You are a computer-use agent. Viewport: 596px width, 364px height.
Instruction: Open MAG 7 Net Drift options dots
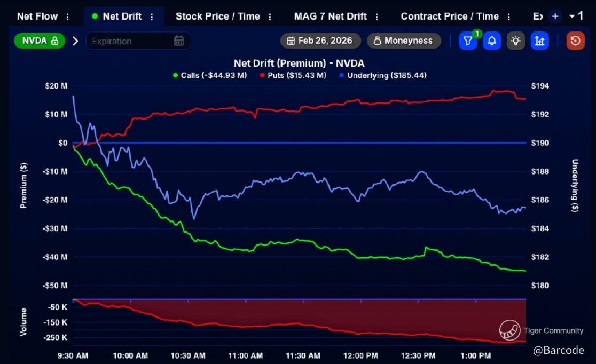click(x=377, y=17)
